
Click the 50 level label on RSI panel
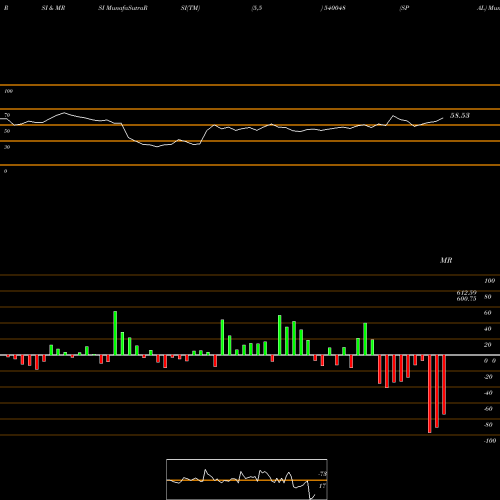[7, 131]
